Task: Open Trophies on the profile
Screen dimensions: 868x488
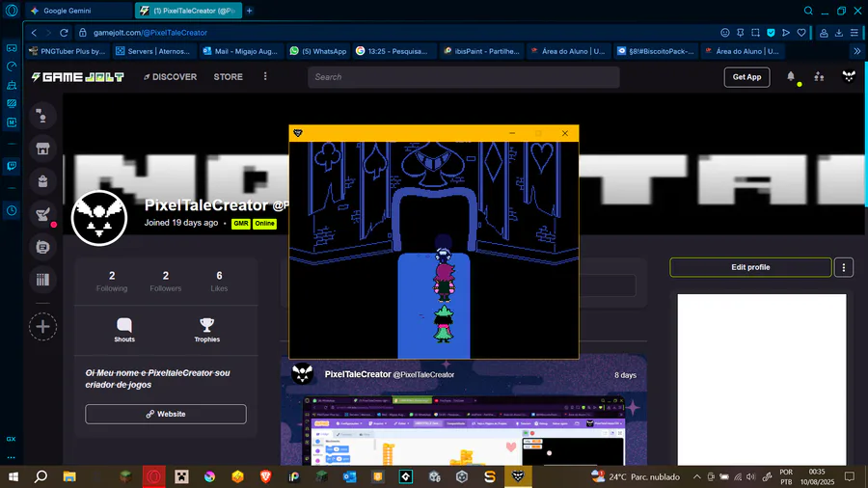Action: tap(207, 330)
